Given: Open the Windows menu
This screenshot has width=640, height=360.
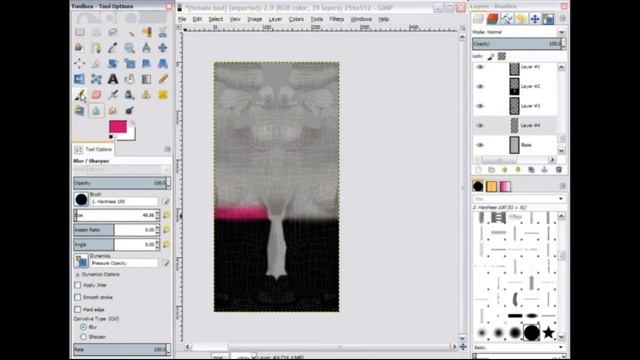Looking at the screenshot, I should coord(361,19).
